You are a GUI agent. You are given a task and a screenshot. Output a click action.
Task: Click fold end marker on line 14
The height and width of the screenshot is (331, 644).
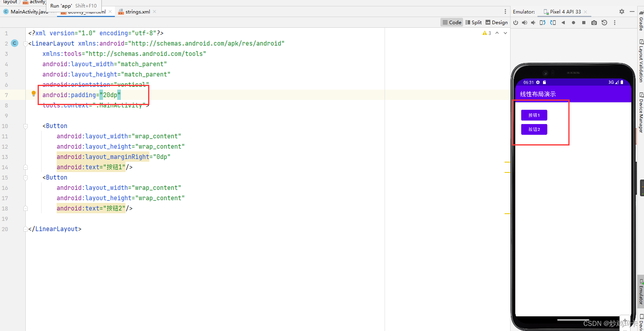click(25, 167)
